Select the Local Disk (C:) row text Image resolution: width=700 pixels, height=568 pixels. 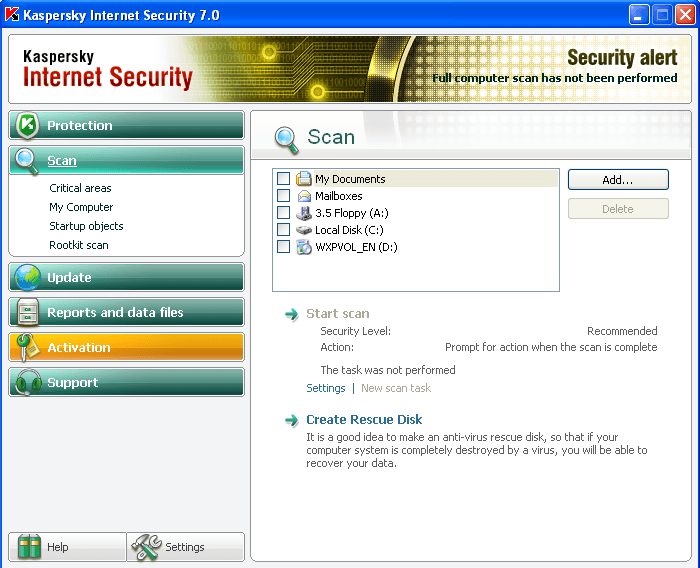[x=349, y=230]
